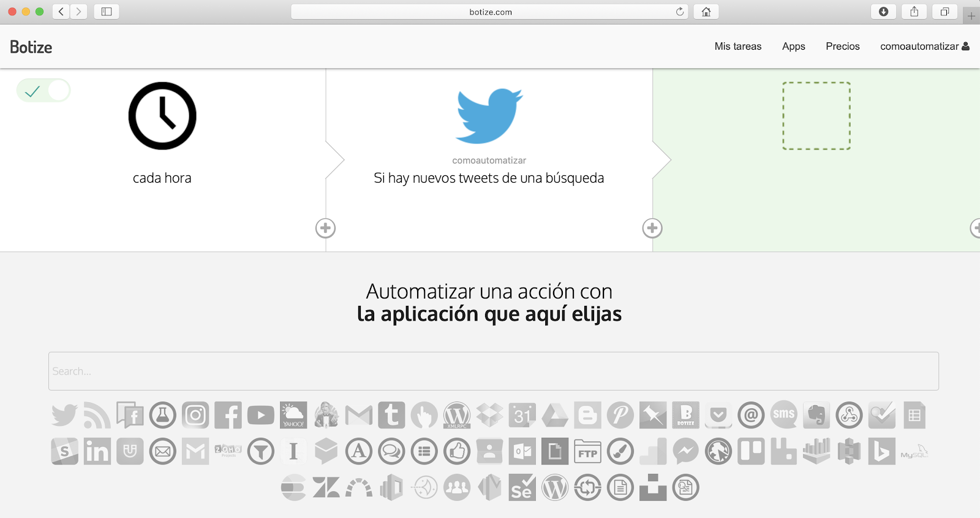The image size is (980, 518).
Task: Select the Trello app icon
Action: point(751,452)
